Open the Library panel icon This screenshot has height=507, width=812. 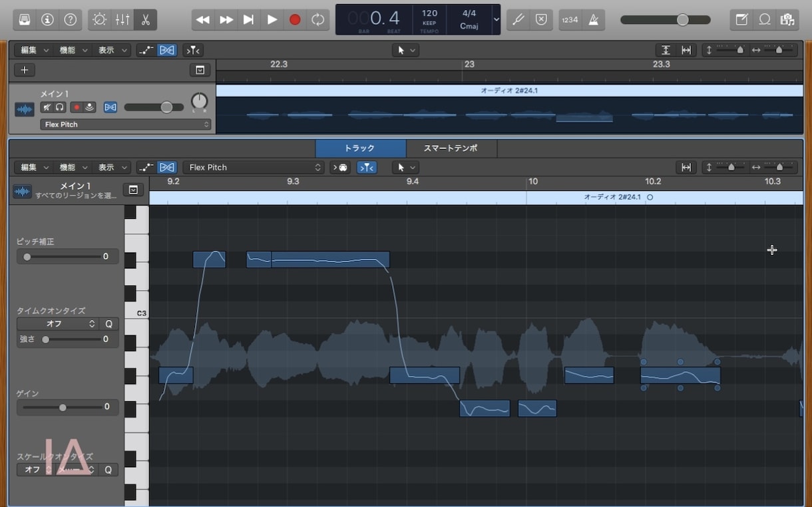(x=25, y=19)
